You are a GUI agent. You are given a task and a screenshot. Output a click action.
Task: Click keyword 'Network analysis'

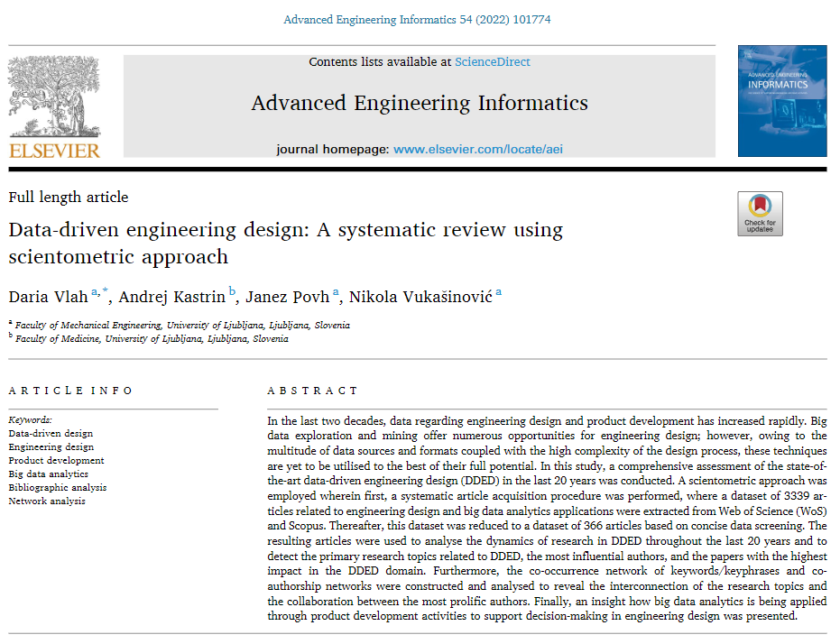tap(47, 501)
